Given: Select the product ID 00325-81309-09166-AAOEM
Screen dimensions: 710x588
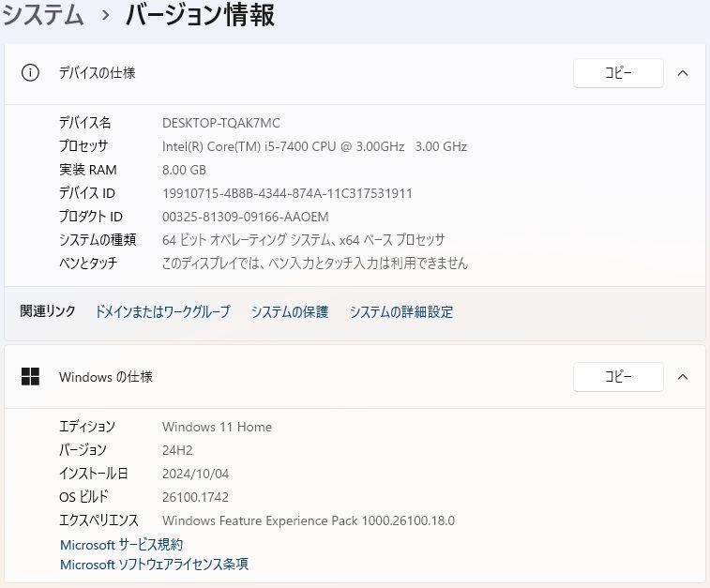Looking at the screenshot, I should coord(246,217).
